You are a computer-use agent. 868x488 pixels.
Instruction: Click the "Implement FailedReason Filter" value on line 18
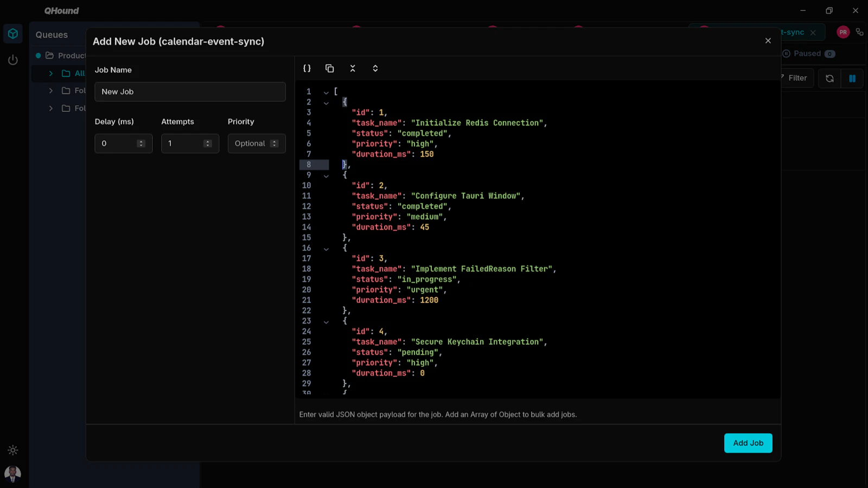click(482, 269)
